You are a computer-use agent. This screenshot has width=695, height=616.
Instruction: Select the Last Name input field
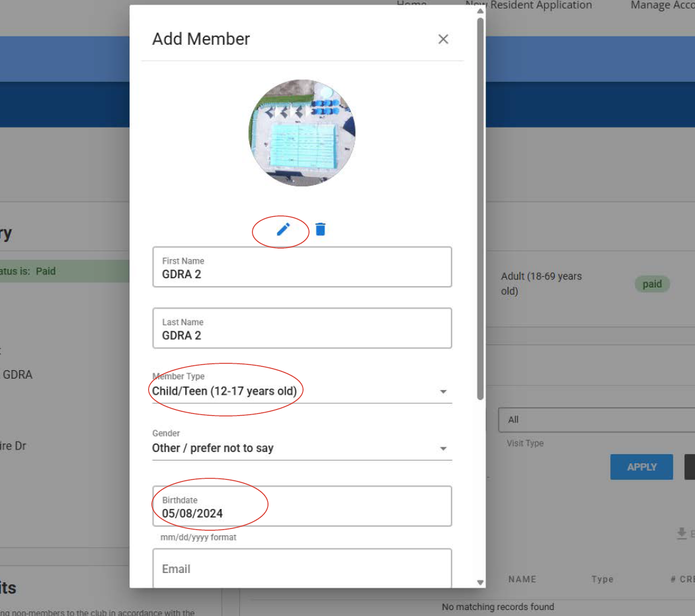pyautogui.click(x=302, y=334)
